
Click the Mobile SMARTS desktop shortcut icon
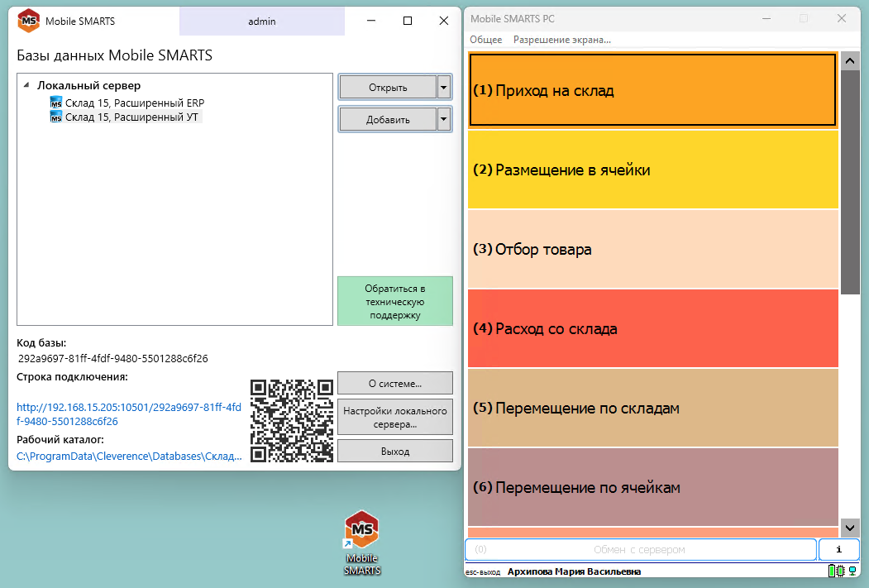click(x=361, y=530)
